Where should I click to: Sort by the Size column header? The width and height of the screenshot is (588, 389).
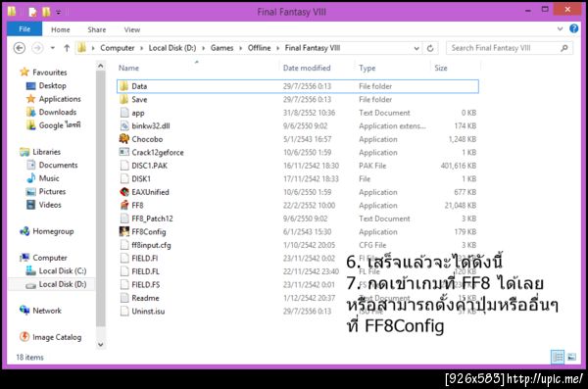(x=441, y=68)
